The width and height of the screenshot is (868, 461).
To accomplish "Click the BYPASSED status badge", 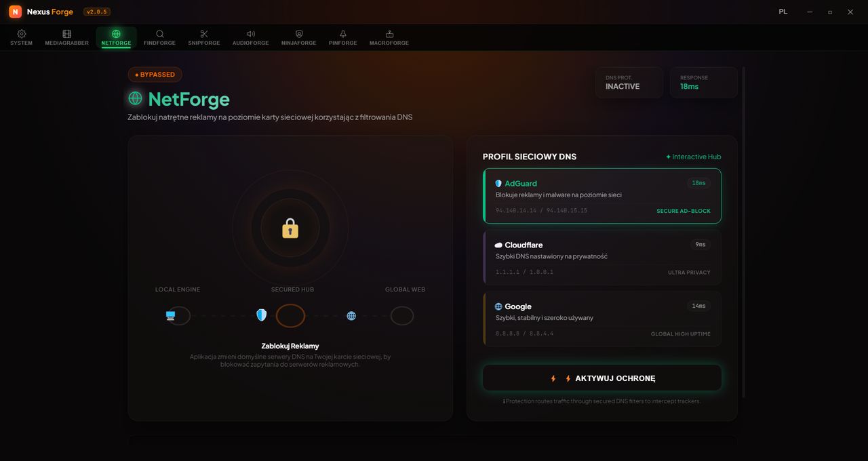I will tap(155, 75).
